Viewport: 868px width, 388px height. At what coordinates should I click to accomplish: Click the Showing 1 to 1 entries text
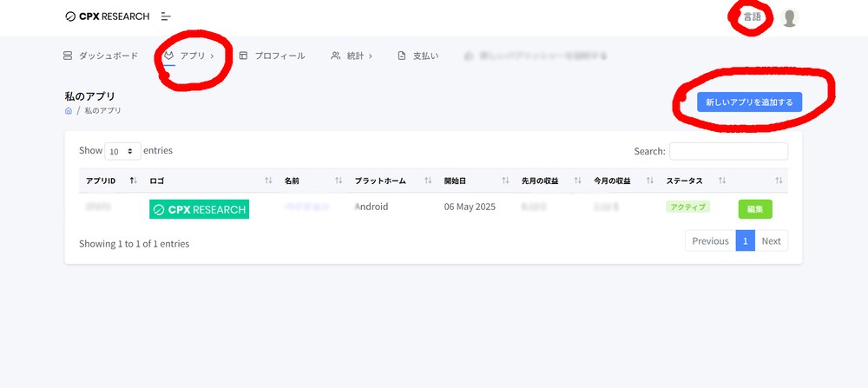click(134, 244)
